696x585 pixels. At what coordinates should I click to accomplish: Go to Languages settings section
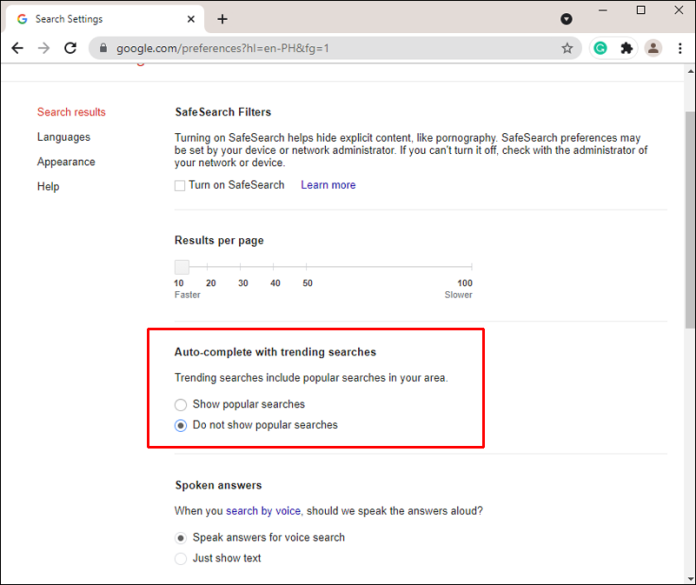coord(63,137)
